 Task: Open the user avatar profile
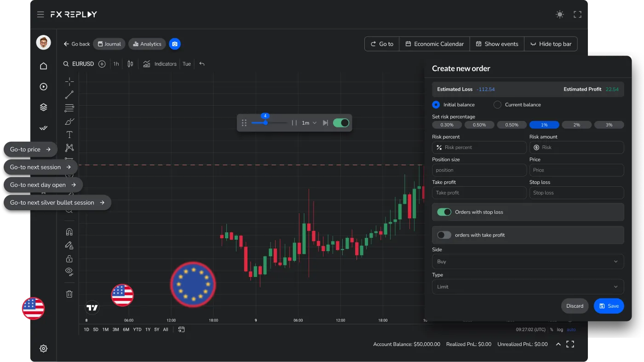tap(43, 42)
